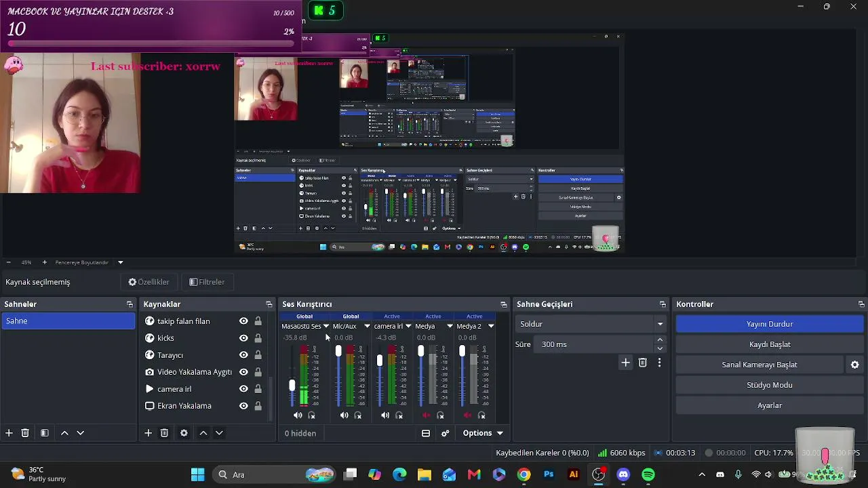This screenshot has width=868, height=488.
Task: Open advanced audio properties gears icon
Action: point(446,433)
